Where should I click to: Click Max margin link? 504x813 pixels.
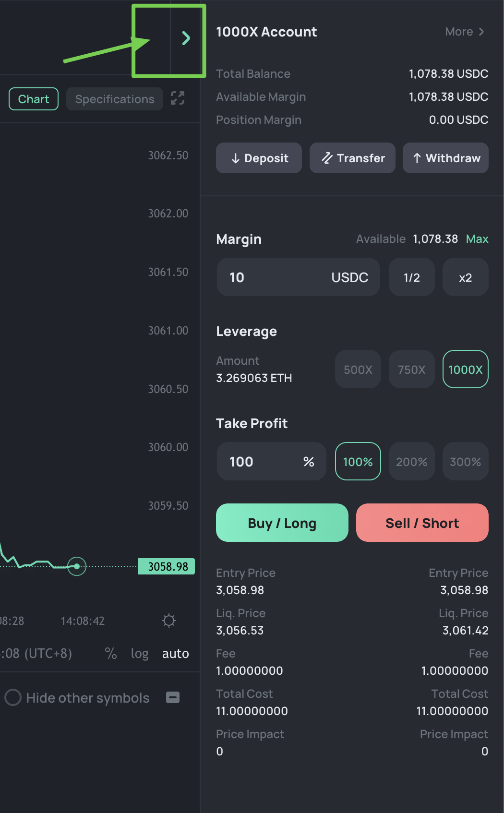coord(477,239)
